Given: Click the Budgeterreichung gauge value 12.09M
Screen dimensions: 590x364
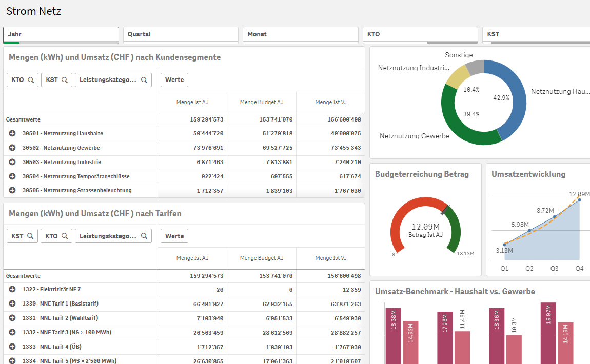Looking at the screenshot, I should pos(425,227).
